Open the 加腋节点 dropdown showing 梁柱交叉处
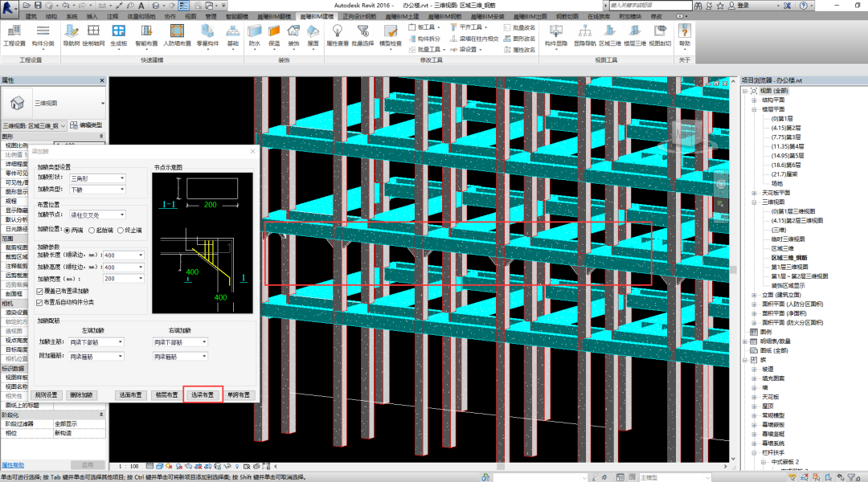 pyautogui.click(x=97, y=214)
